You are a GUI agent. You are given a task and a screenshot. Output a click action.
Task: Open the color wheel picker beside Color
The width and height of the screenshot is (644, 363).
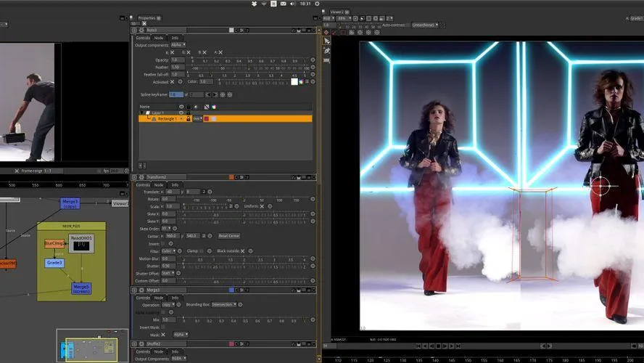point(301,82)
